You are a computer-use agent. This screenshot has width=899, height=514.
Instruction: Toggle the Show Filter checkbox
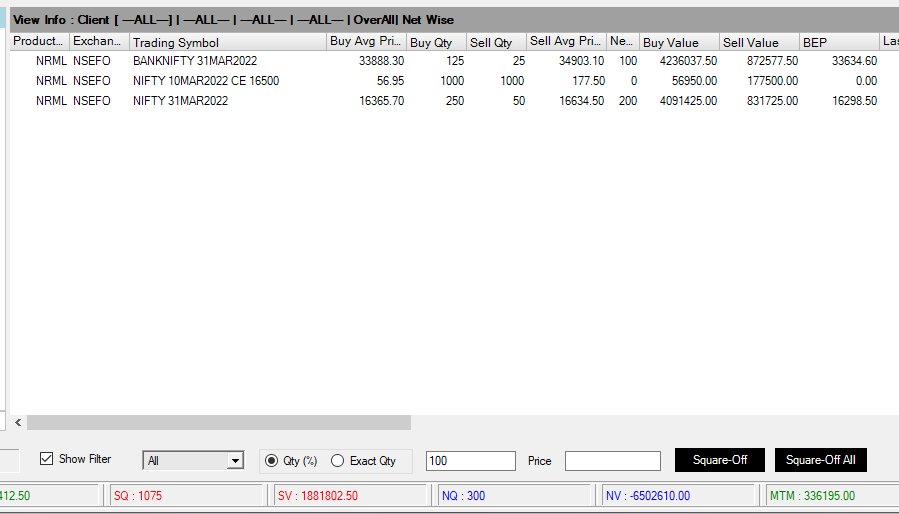(x=46, y=459)
